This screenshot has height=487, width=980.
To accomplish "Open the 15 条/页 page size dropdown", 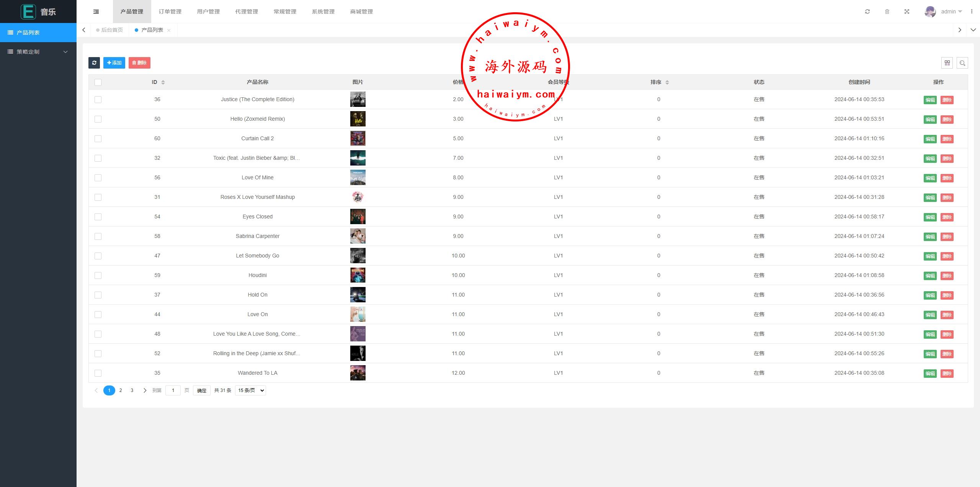I will (250, 390).
